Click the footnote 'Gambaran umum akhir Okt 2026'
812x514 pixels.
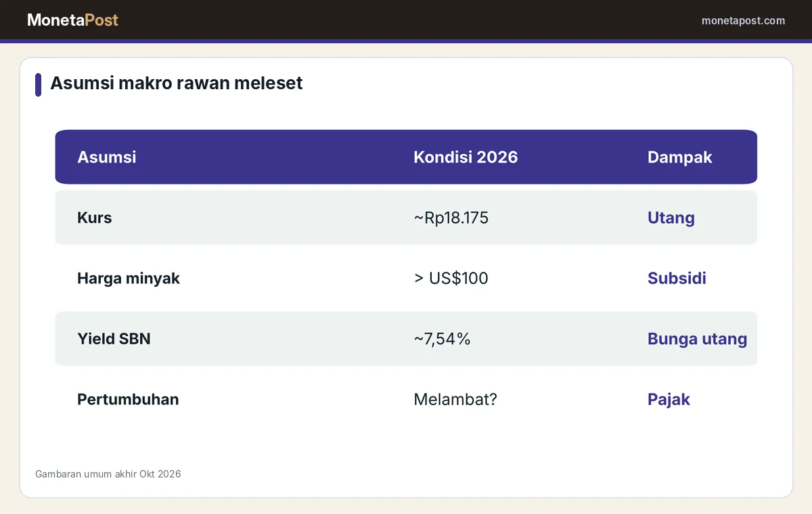pyautogui.click(x=108, y=474)
